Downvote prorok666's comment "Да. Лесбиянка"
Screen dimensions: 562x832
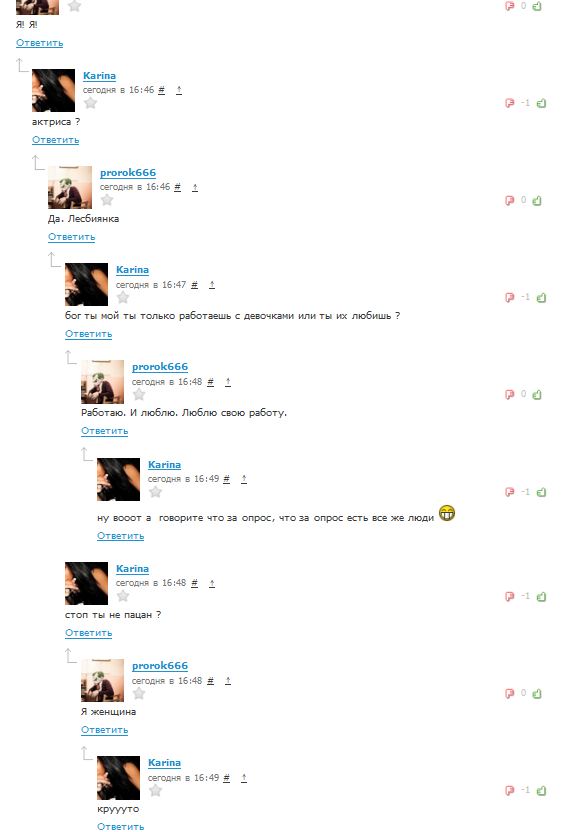coord(509,201)
